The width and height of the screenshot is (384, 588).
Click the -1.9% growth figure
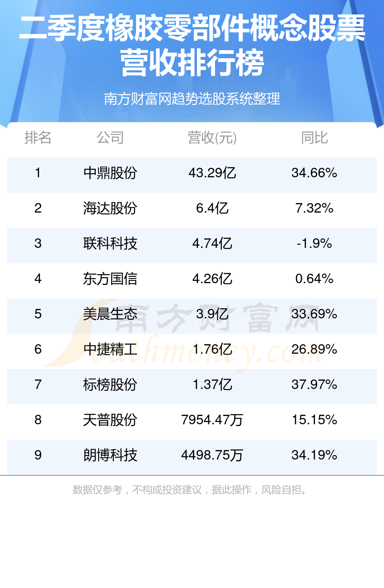[x=314, y=243]
